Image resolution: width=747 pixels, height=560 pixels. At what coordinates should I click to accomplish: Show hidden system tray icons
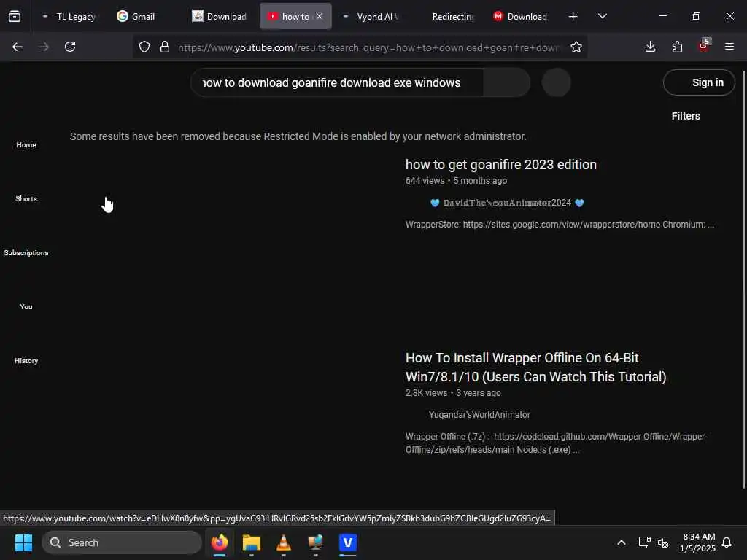point(622,542)
